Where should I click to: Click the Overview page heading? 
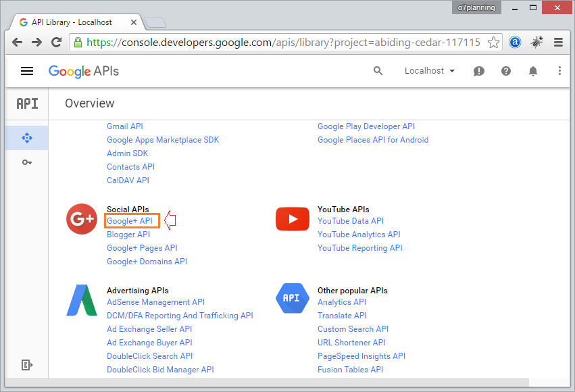coord(89,103)
